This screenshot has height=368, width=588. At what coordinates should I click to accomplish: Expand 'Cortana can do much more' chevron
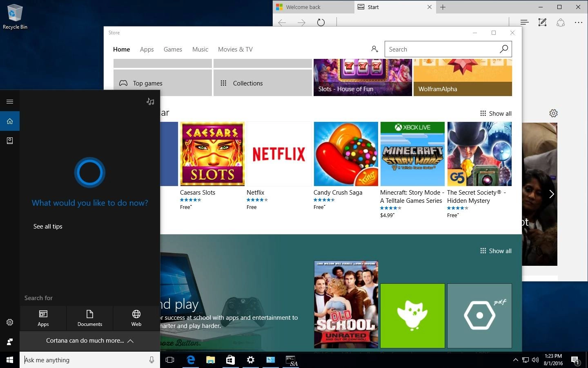(x=130, y=341)
